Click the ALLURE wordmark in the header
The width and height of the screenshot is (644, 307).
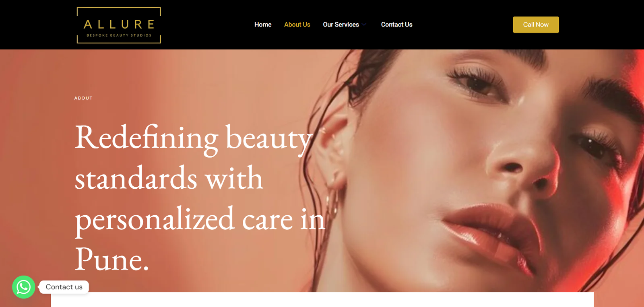click(119, 25)
